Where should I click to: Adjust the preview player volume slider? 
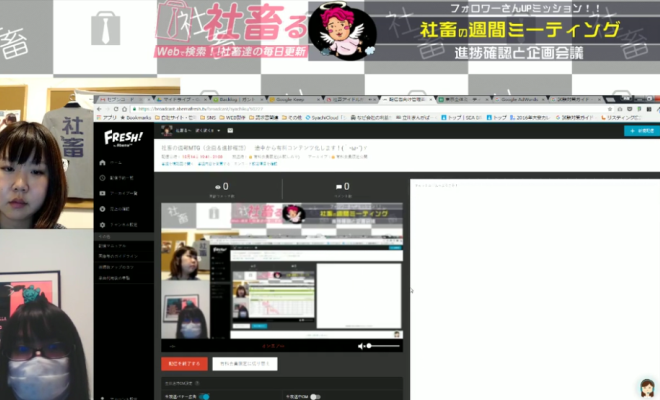pos(382,345)
